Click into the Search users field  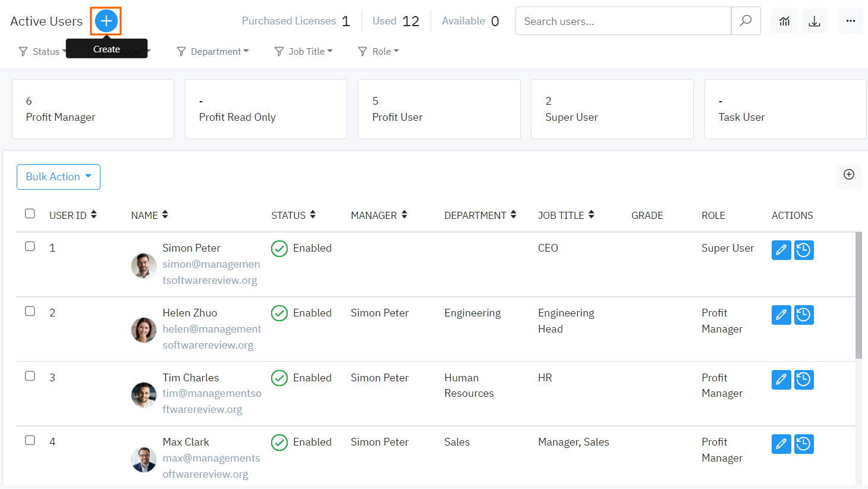[622, 21]
